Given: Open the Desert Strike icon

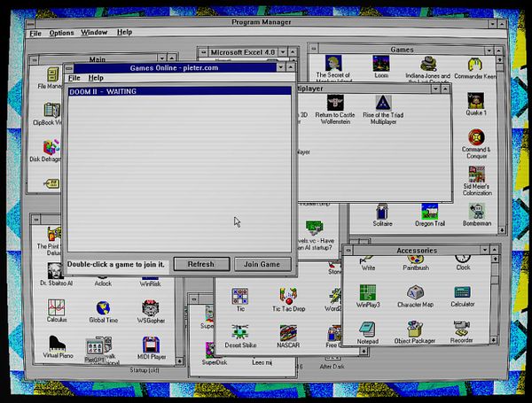Looking at the screenshot, I should (x=240, y=332).
